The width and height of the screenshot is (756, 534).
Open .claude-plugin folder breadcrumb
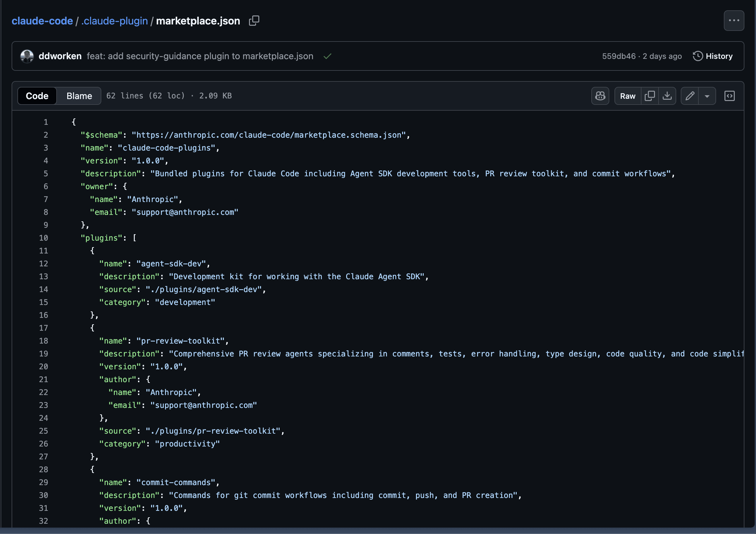tap(114, 21)
